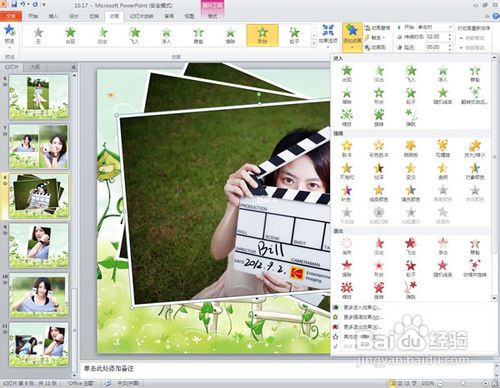Select slide 7 thumbnail with two portraits
This screenshot has height=388, width=500.
point(39,147)
